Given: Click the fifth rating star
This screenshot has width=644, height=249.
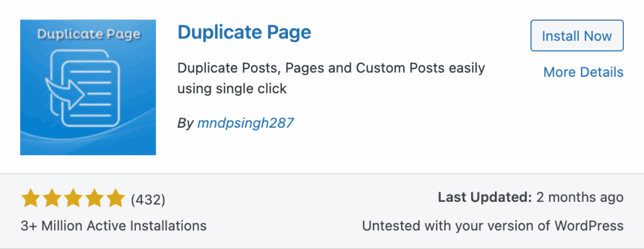Looking at the screenshot, I should pyautogui.click(x=115, y=199).
